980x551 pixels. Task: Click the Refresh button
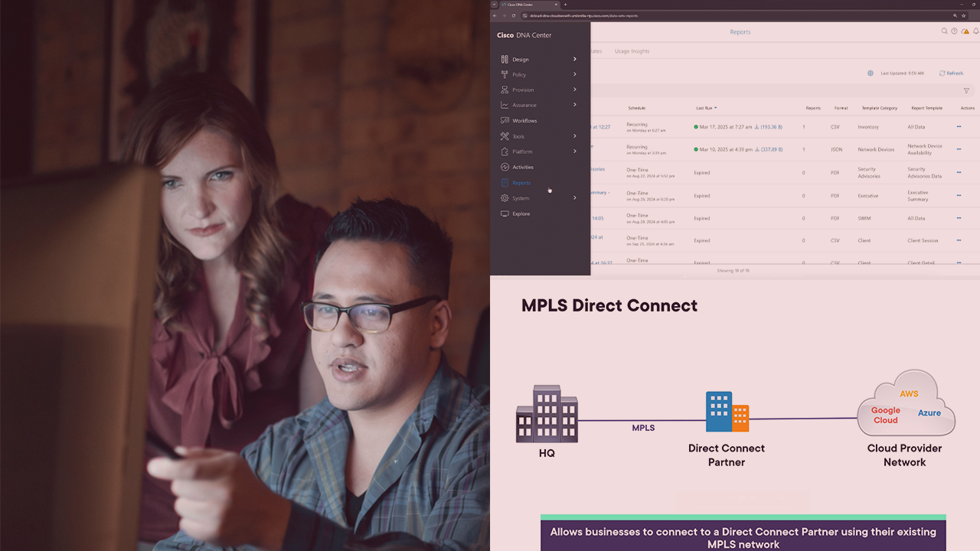(x=951, y=73)
